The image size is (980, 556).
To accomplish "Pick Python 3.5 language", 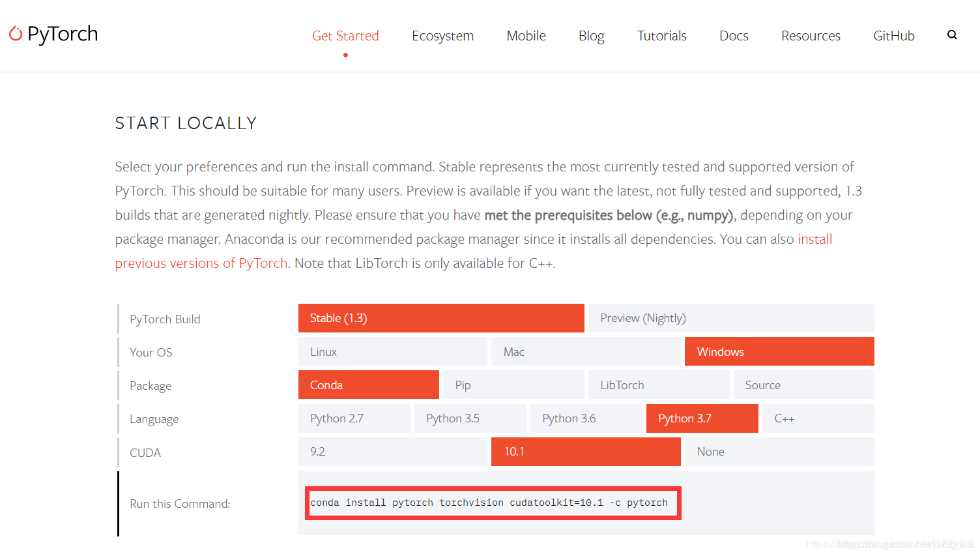I will point(470,418).
